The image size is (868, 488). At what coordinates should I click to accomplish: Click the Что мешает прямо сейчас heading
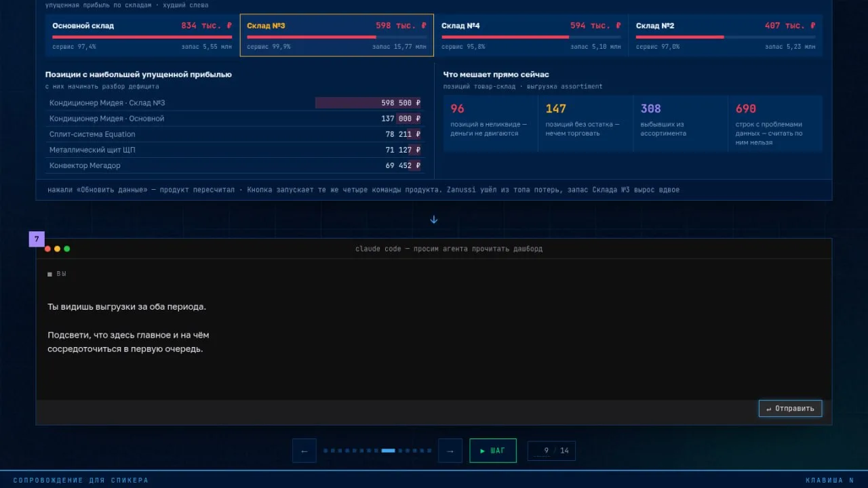coord(496,75)
